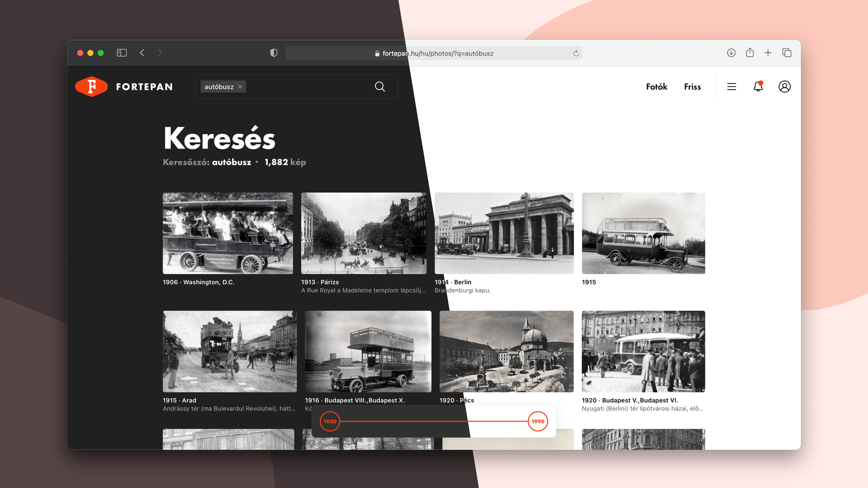This screenshot has width=868, height=488.
Task: Click inside the search field
Action: [296, 87]
